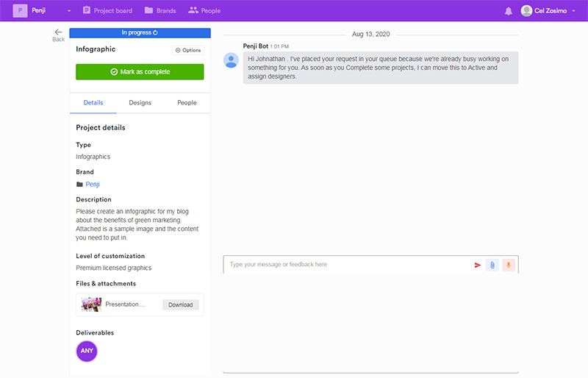
Task: Switch to the Designs tab
Action: [140, 103]
